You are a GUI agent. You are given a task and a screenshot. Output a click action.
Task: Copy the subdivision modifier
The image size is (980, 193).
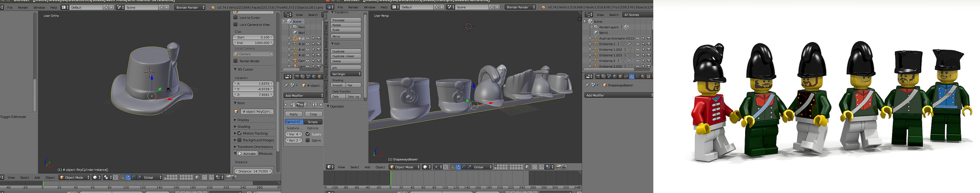click(x=313, y=114)
